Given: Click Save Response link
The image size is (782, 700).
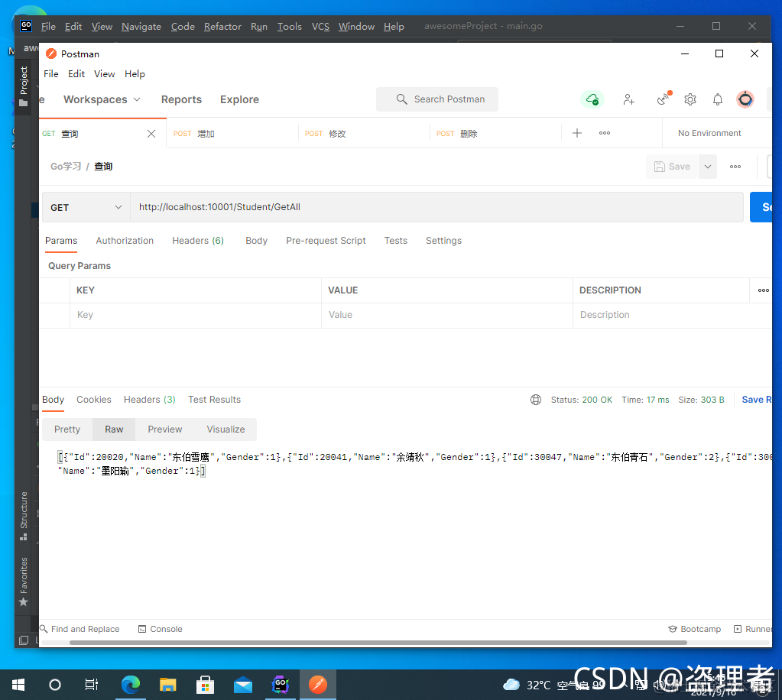Looking at the screenshot, I should 757,400.
